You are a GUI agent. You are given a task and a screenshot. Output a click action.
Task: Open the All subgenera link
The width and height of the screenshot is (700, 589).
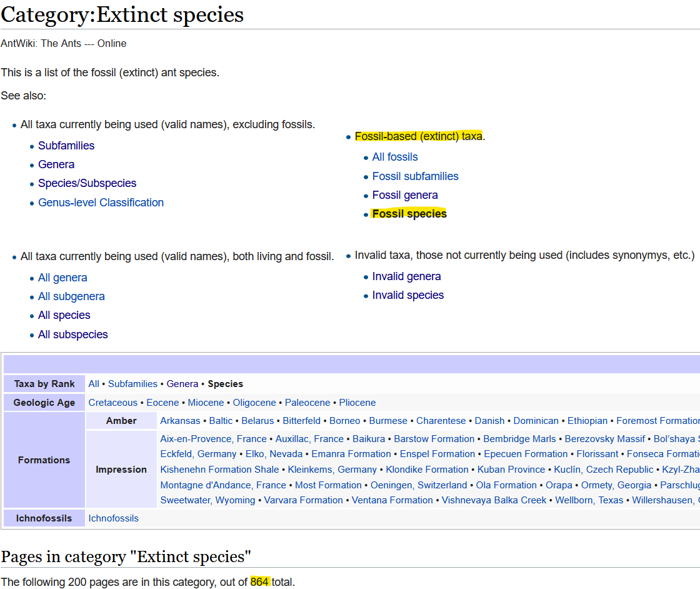[x=71, y=296]
